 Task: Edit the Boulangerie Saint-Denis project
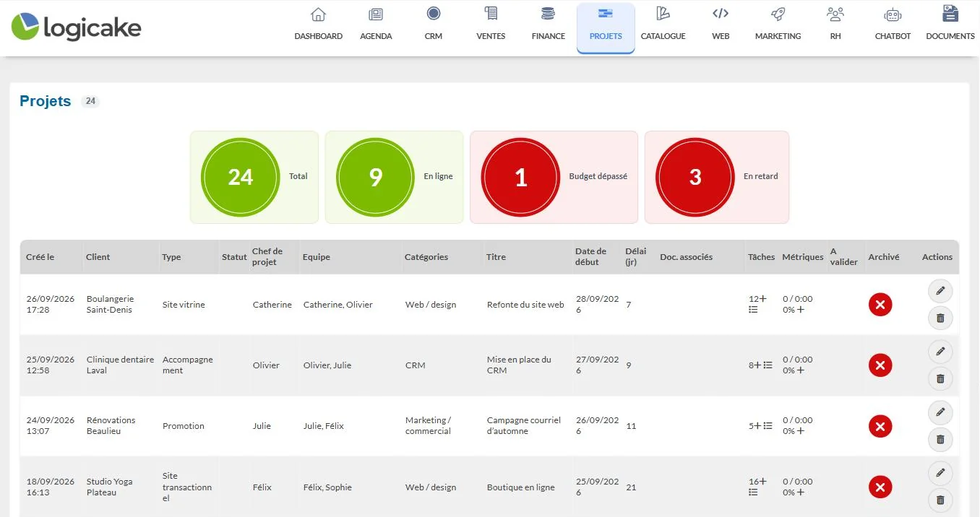click(940, 291)
